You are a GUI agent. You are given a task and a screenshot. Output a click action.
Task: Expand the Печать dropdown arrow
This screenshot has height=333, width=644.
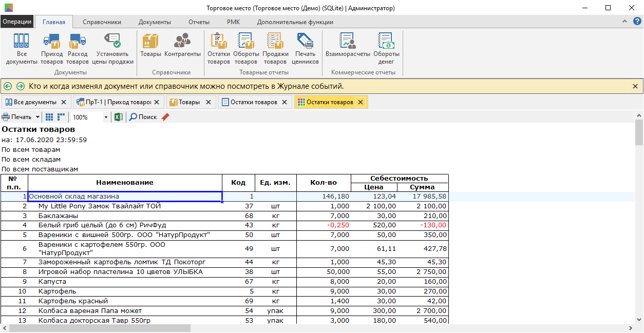(x=38, y=117)
